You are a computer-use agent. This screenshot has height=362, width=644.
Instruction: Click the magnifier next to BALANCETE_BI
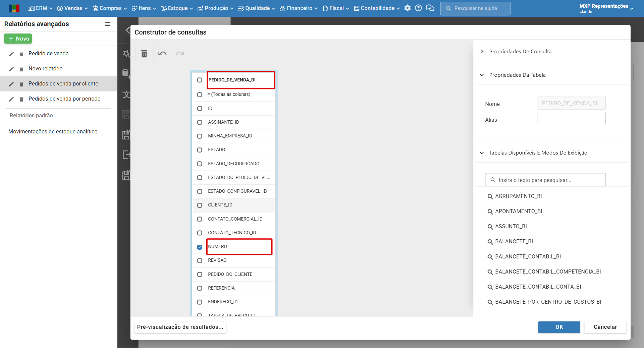(x=490, y=242)
